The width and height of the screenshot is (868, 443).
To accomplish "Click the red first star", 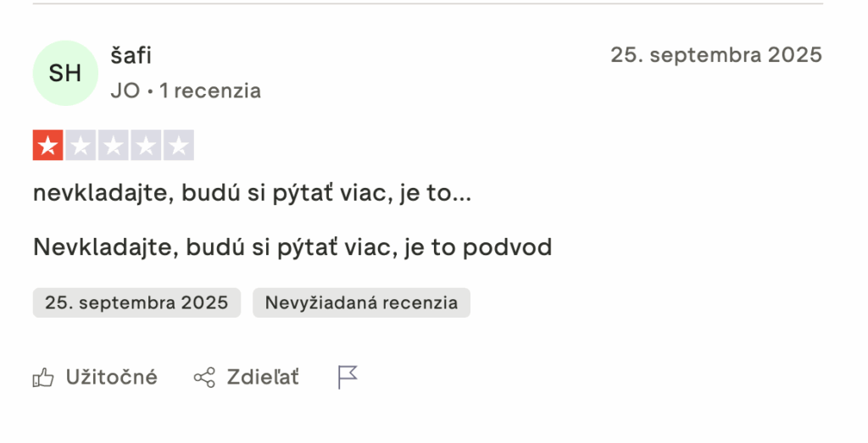I will pyautogui.click(x=48, y=146).
